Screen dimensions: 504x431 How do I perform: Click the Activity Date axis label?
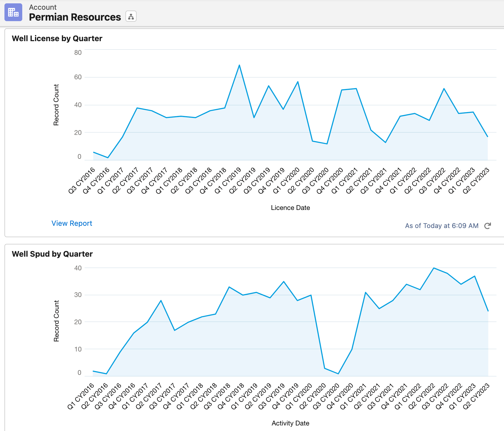point(290,423)
